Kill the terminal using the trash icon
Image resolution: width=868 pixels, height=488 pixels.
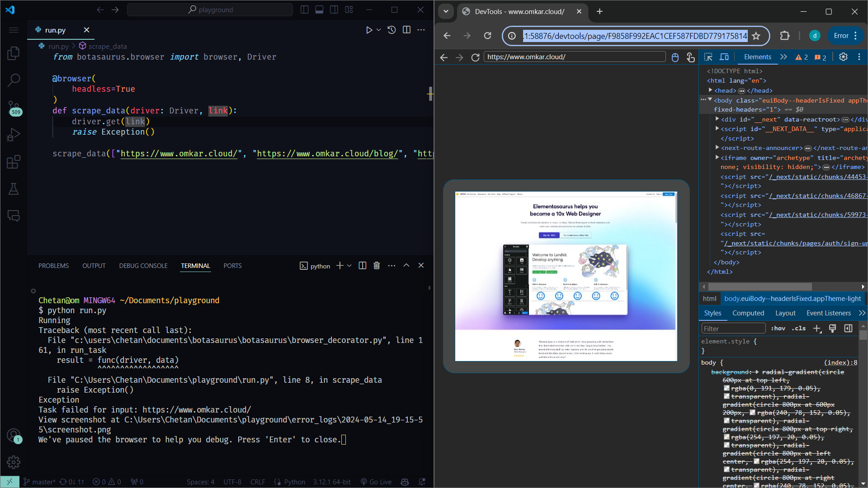(377, 266)
